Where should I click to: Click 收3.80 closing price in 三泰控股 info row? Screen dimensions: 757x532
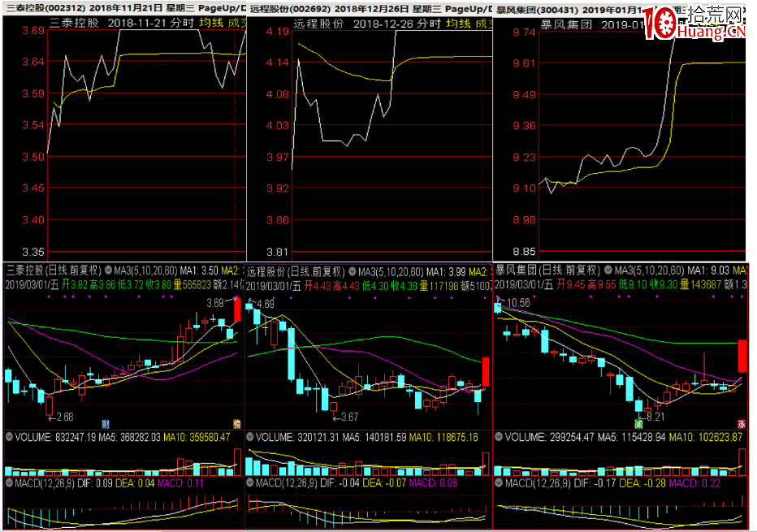tap(158, 285)
